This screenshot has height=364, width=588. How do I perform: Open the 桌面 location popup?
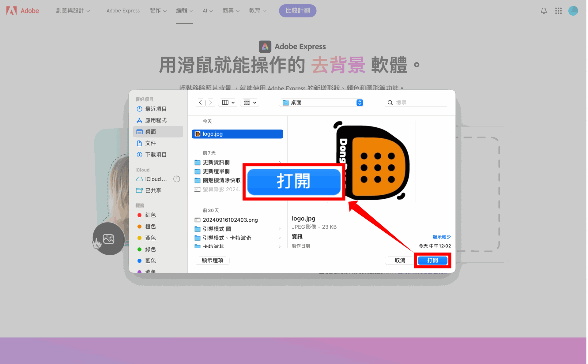[x=322, y=103]
